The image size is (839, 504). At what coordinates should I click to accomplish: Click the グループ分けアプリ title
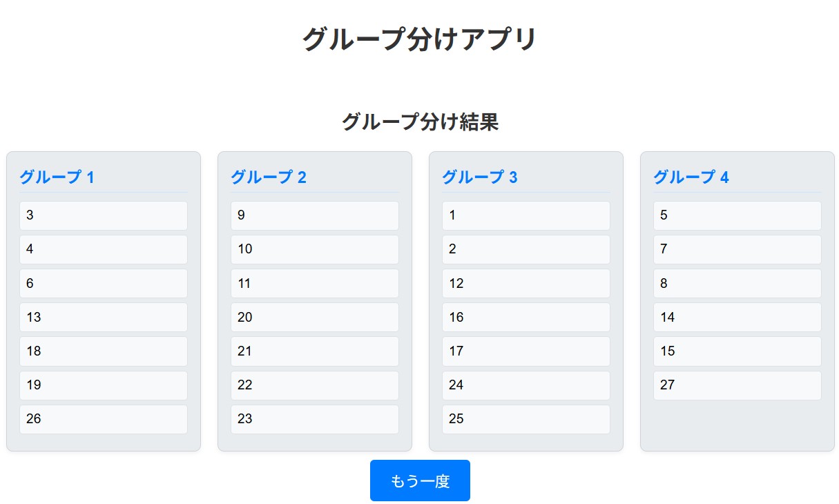(420, 39)
